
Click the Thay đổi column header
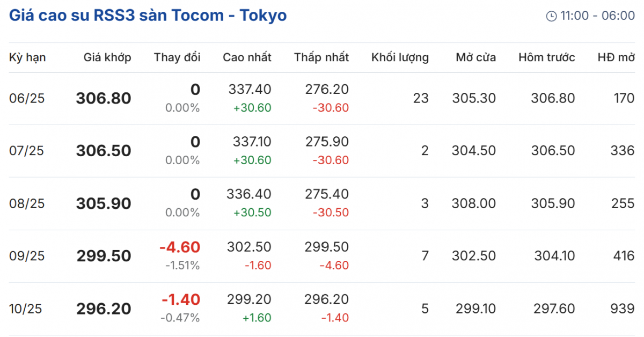[177, 57]
